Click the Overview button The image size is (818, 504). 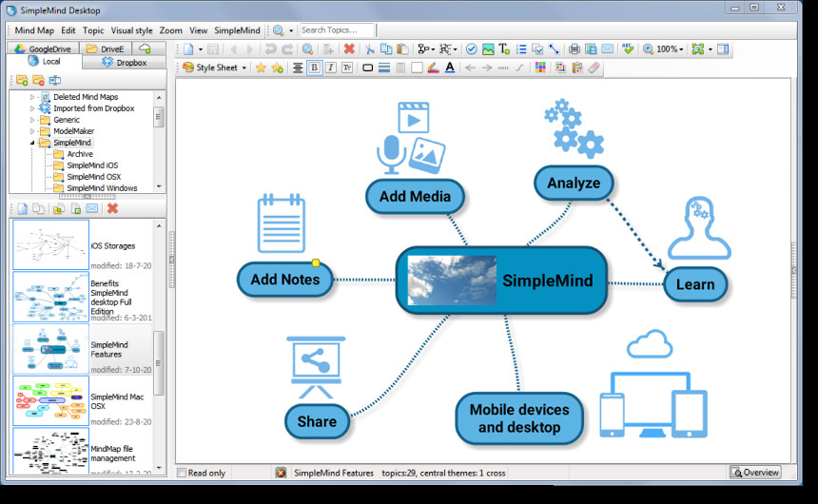[755, 473]
